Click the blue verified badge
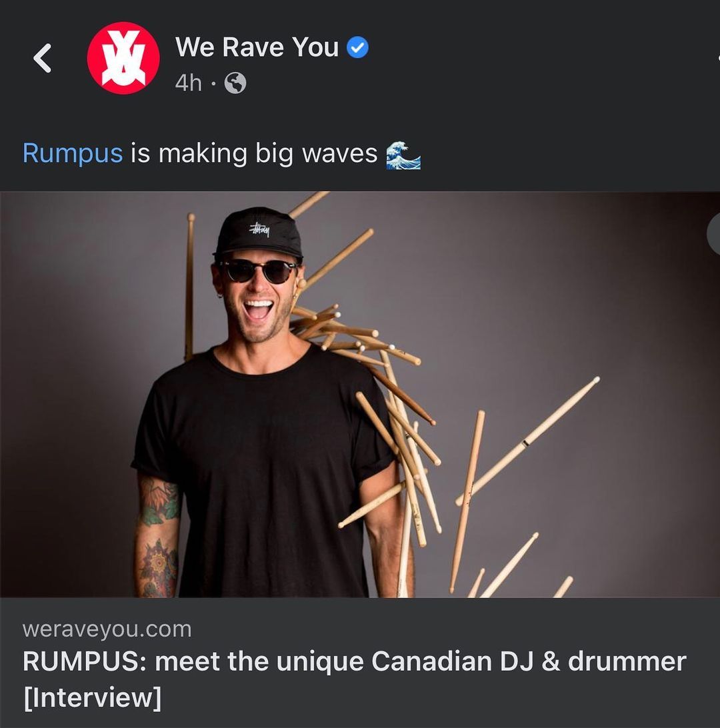720x728 pixels. pos(357,48)
